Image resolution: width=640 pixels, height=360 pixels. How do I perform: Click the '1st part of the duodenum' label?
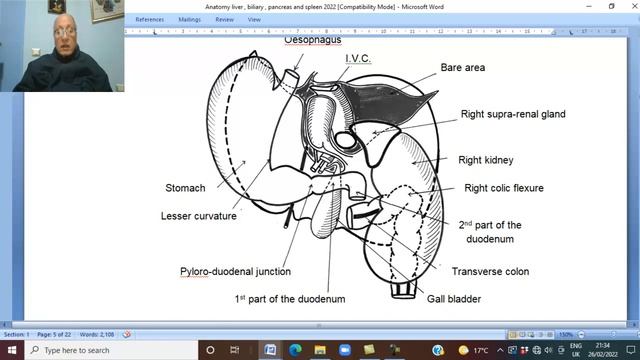(x=290, y=299)
